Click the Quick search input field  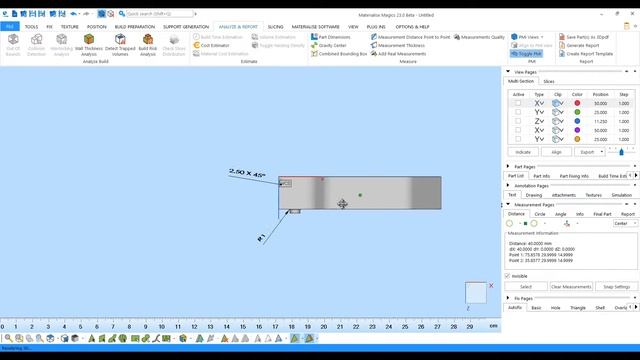coord(159,14)
